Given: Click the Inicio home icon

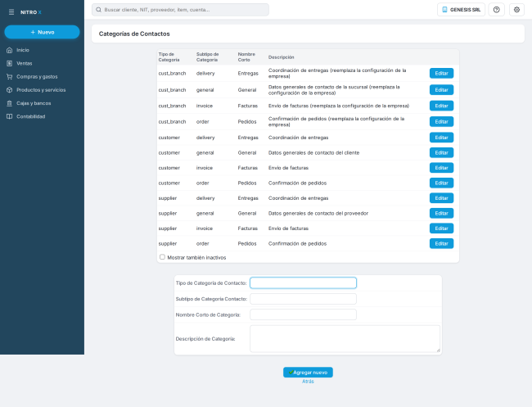Looking at the screenshot, I should (x=10, y=50).
